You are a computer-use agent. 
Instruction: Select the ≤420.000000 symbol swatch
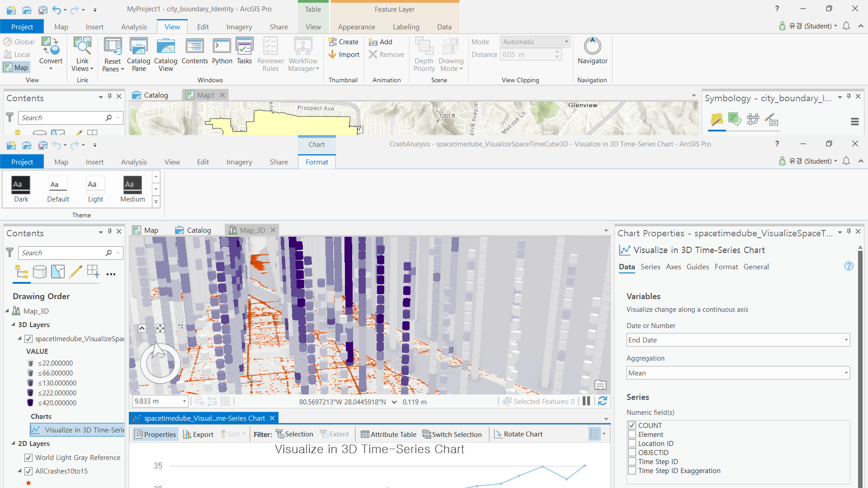(30, 403)
